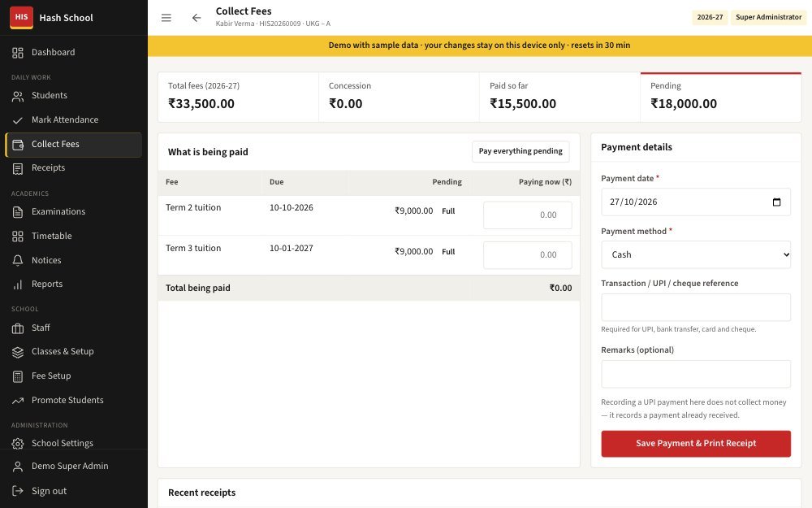
Task: Click the Classes & Setup layers icon
Action: pos(18,352)
